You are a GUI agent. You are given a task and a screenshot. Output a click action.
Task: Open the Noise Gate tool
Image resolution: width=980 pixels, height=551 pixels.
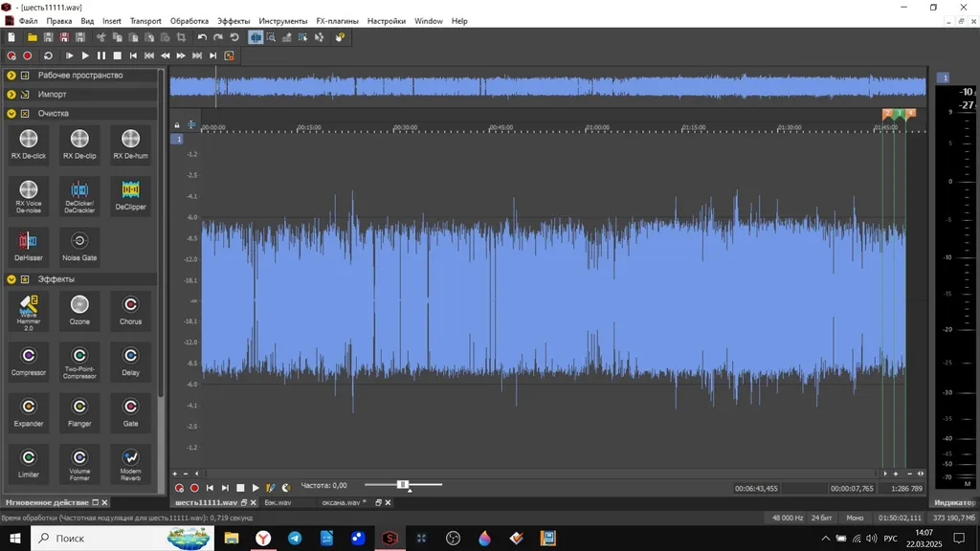[79, 246]
